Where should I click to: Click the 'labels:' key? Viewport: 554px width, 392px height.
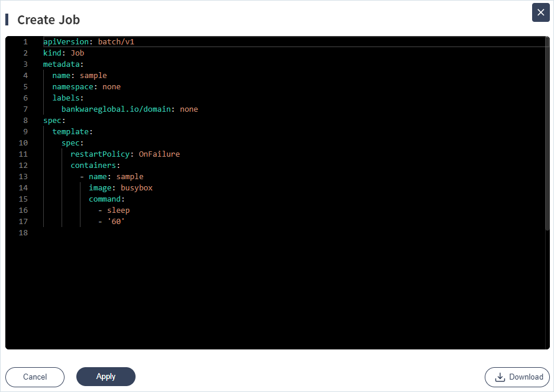pyautogui.click(x=68, y=98)
